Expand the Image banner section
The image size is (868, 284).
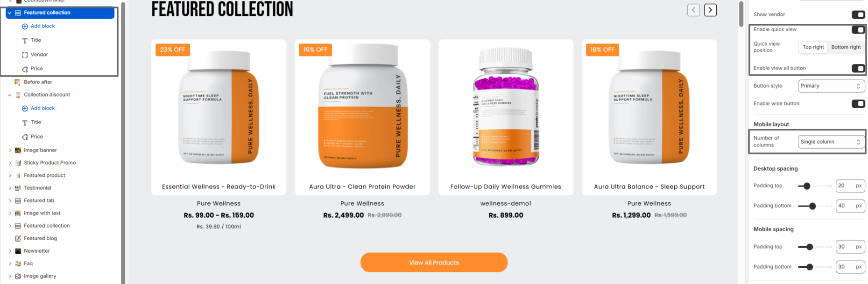pos(10,150)
